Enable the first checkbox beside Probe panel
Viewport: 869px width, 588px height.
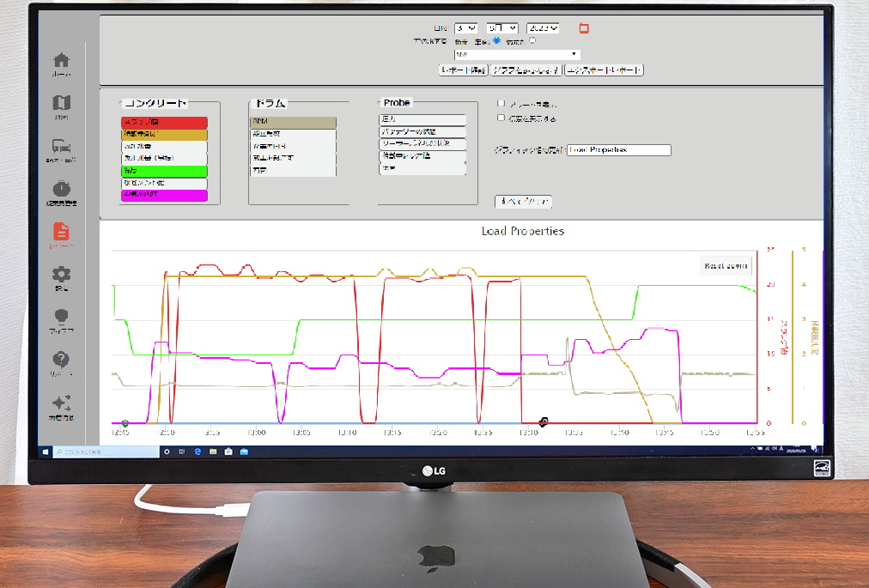point(501,104)
